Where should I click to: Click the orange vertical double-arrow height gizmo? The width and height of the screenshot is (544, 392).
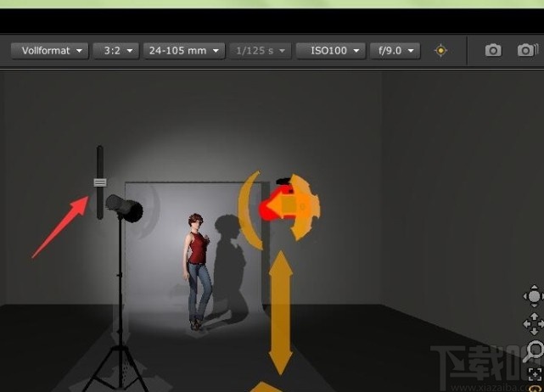(280, 313)
